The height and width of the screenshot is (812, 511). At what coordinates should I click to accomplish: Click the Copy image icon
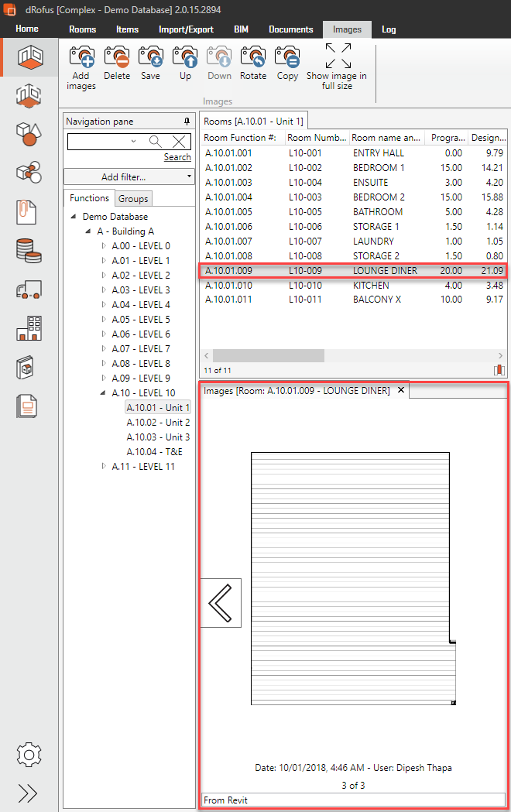coord(287,59)
